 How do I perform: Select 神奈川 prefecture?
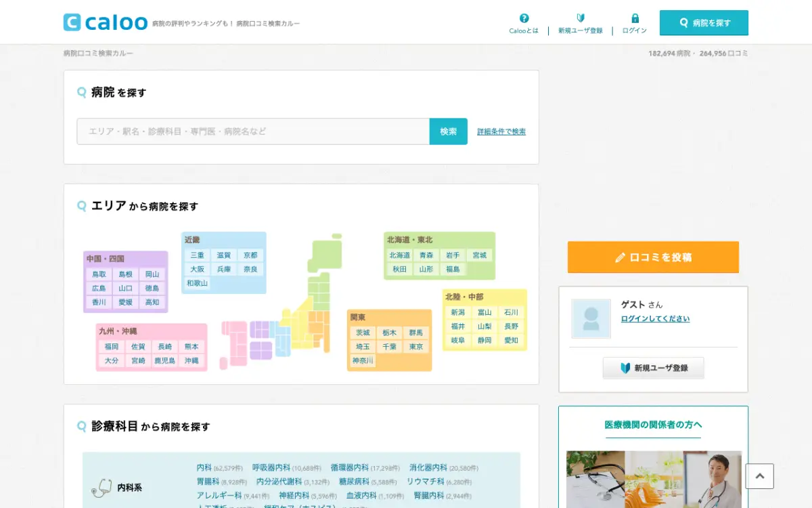(x=363, y=361)
